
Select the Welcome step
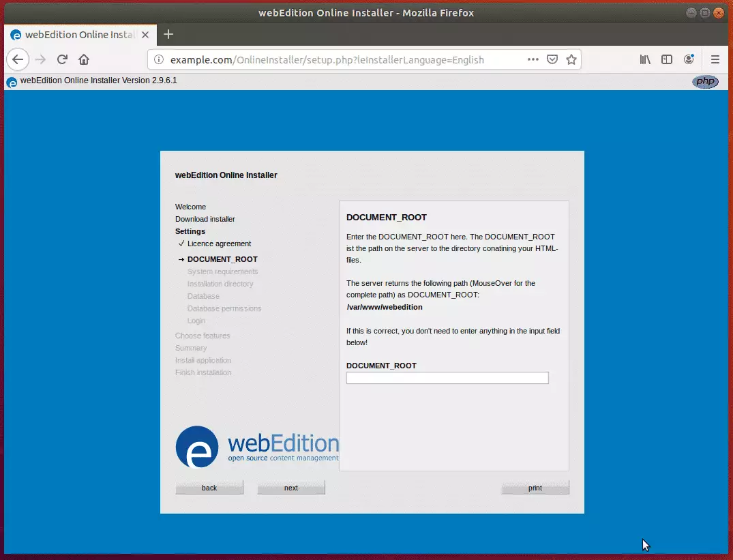(x=190, y=207)
